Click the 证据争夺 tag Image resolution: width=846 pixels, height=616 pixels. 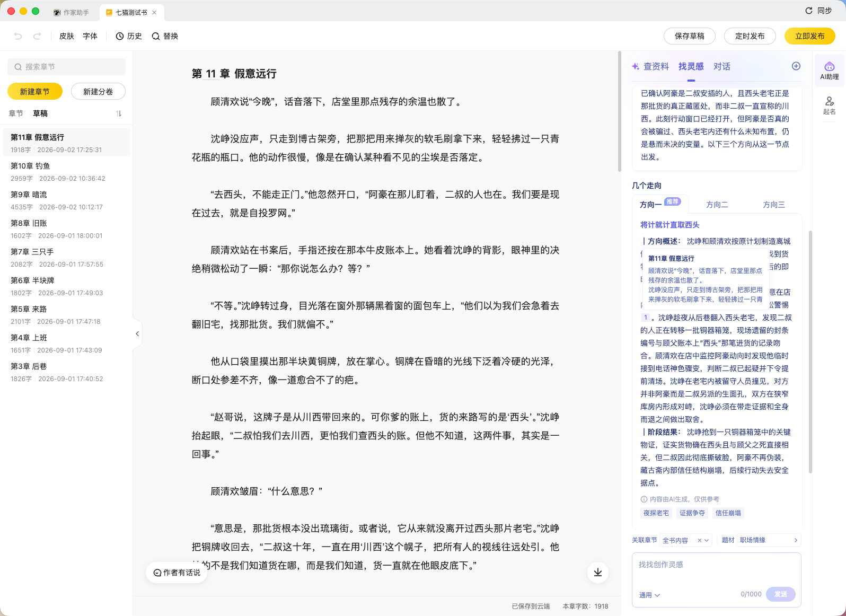[692, 513]
